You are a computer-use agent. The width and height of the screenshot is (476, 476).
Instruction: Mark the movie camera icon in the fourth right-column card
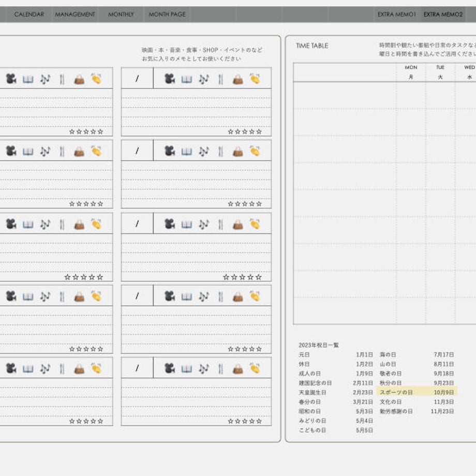click(169, 296)
